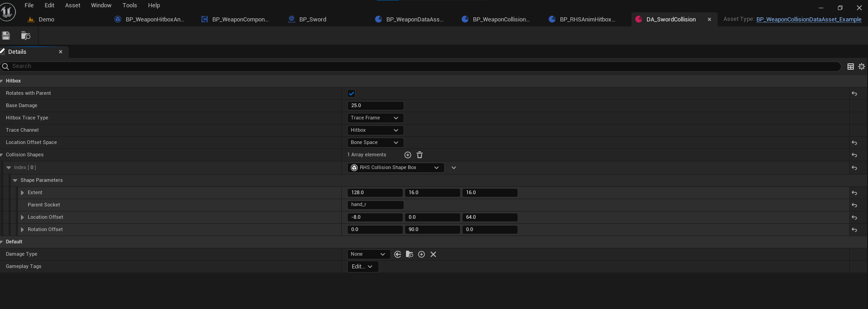
Task: Add element to Collision Shapes array
Action: tap(408, 155)
